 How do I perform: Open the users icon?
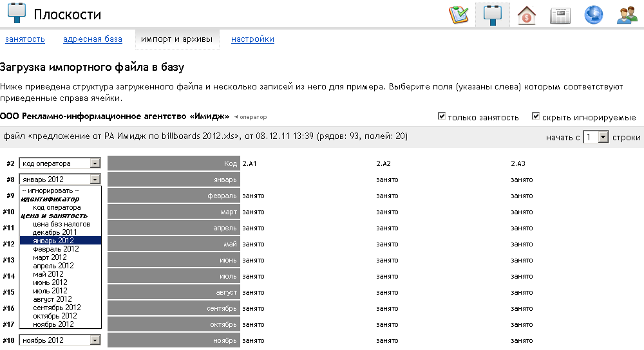click(x=627, y=15)
